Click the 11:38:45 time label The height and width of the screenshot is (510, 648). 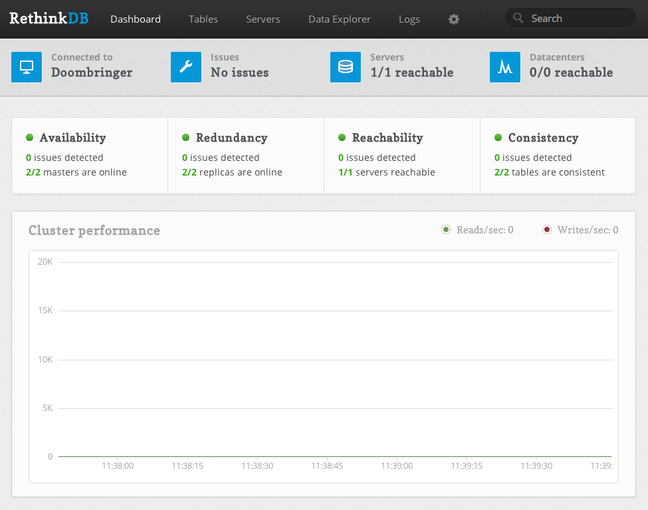tap(327, 466)
